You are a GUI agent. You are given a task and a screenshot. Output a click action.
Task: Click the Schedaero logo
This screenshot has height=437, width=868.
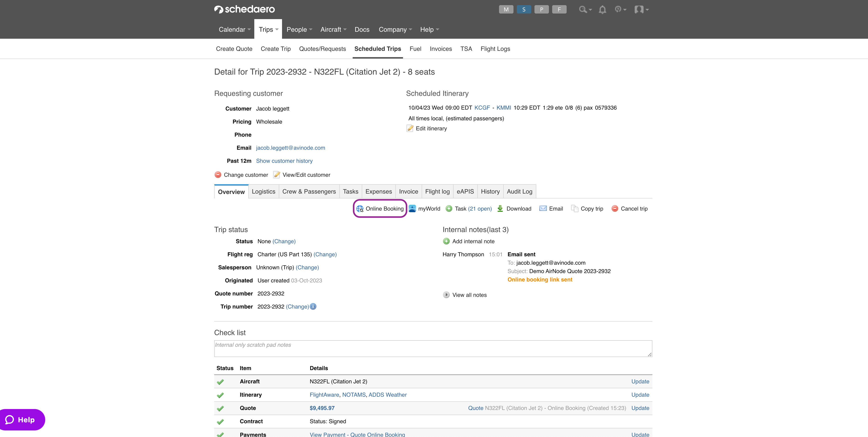coord(244,9)
